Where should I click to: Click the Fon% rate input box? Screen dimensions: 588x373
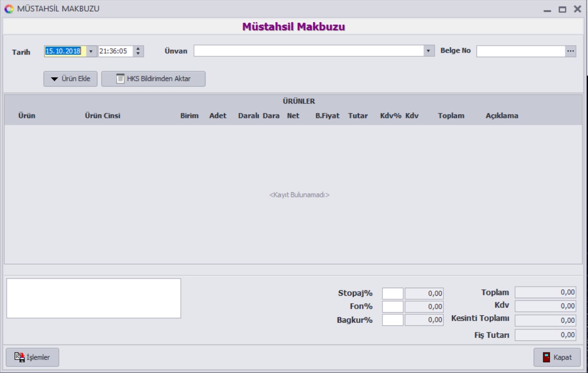[x=393, y=306]
